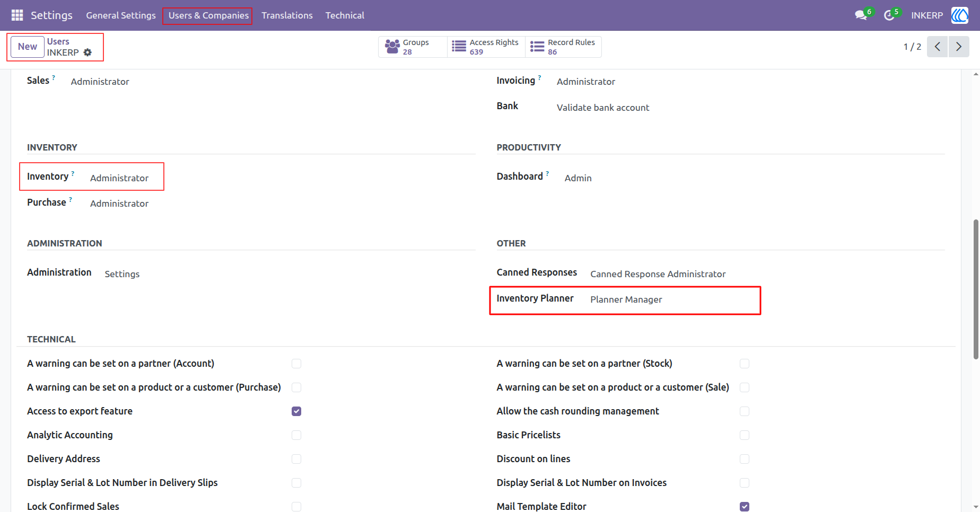View the 28 Groups stat button
The width and height of the screenshot is (980, 512).
tap(413, 47)
